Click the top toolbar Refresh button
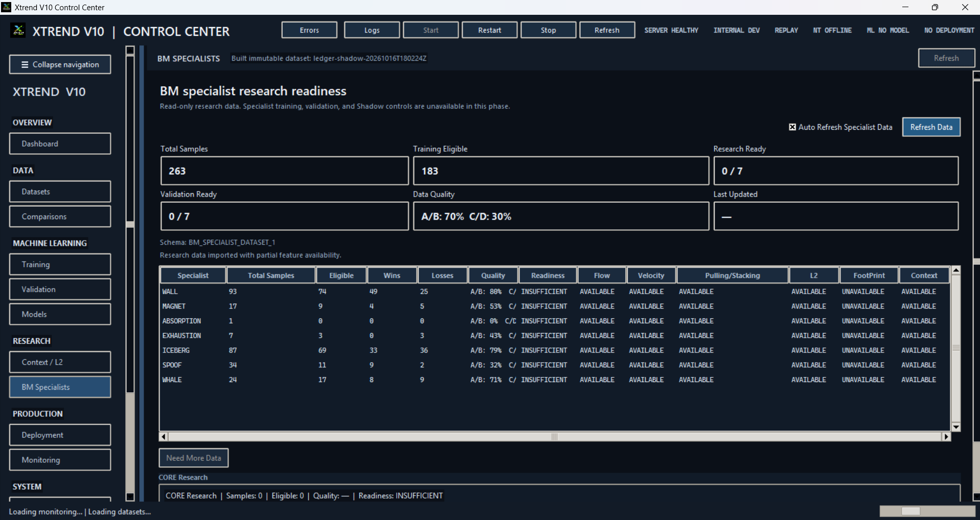980x520 pixels. [607, 30]
